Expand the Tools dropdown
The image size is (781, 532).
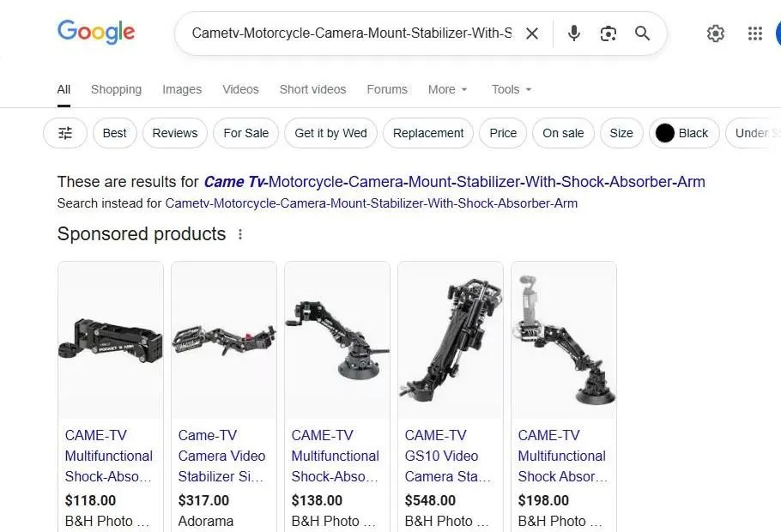tap(512, 89)
